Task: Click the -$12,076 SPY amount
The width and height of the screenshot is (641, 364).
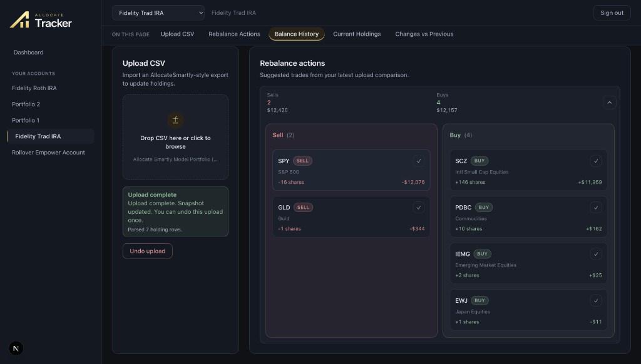Action: (x=413, y=182)
